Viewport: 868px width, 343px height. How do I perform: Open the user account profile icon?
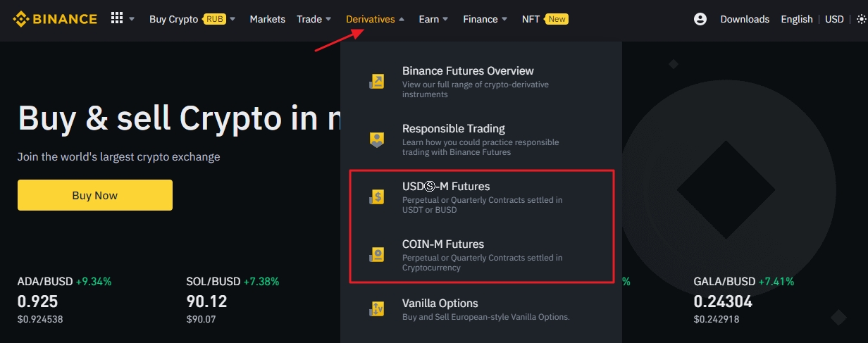tap(700, 19)
